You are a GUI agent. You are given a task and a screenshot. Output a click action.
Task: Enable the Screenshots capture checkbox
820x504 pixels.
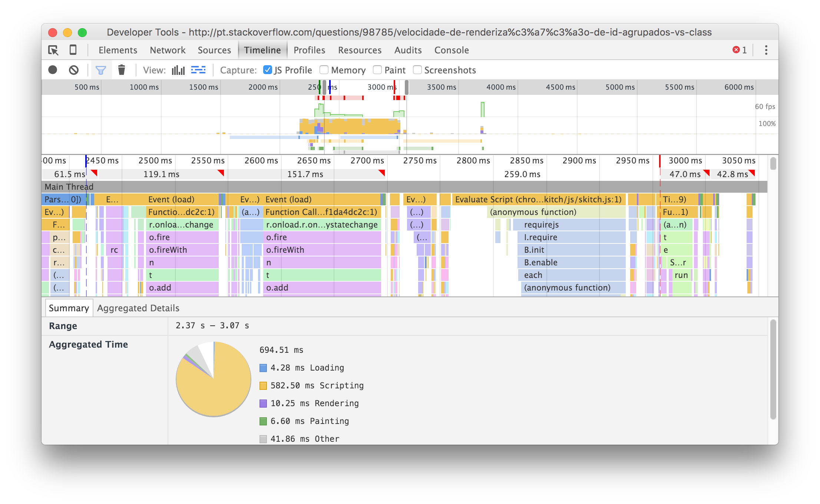pyautogui.click(x=417, y=70)
